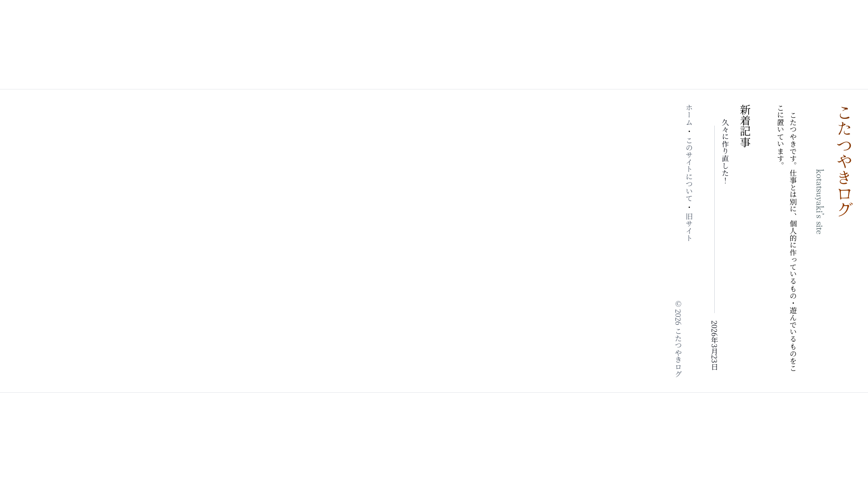868x488 pixels.
Task: Click the word site in the English subtitle
Action: 819,227
